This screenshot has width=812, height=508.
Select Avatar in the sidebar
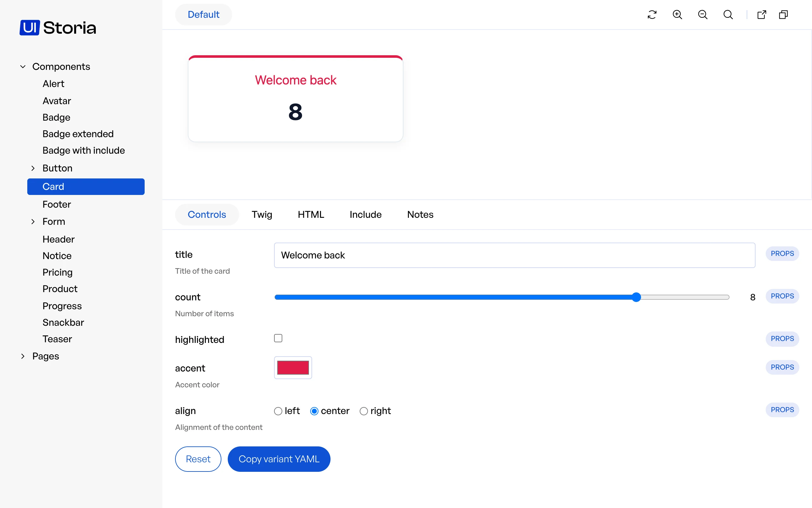(57, 101)
